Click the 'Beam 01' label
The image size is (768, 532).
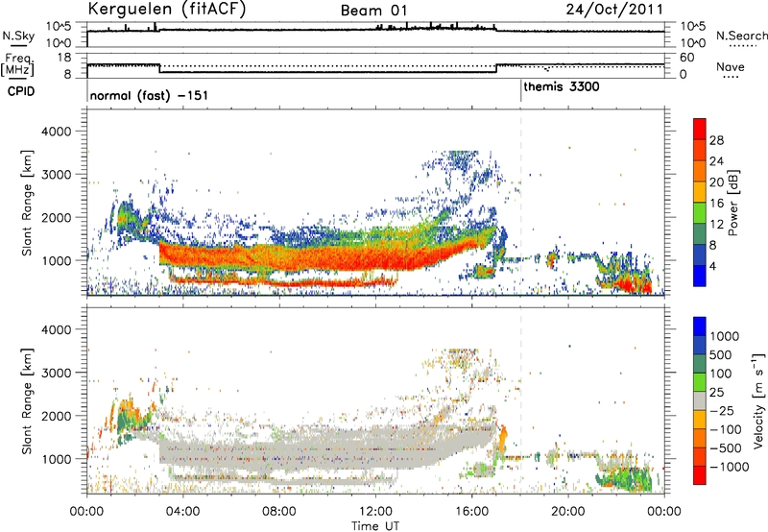pyautogui.click(x=373, y=11)
